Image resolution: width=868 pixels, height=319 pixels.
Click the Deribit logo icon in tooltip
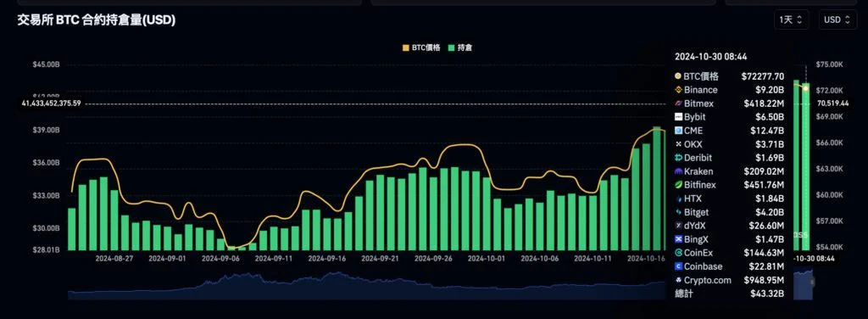pos(678,158)
